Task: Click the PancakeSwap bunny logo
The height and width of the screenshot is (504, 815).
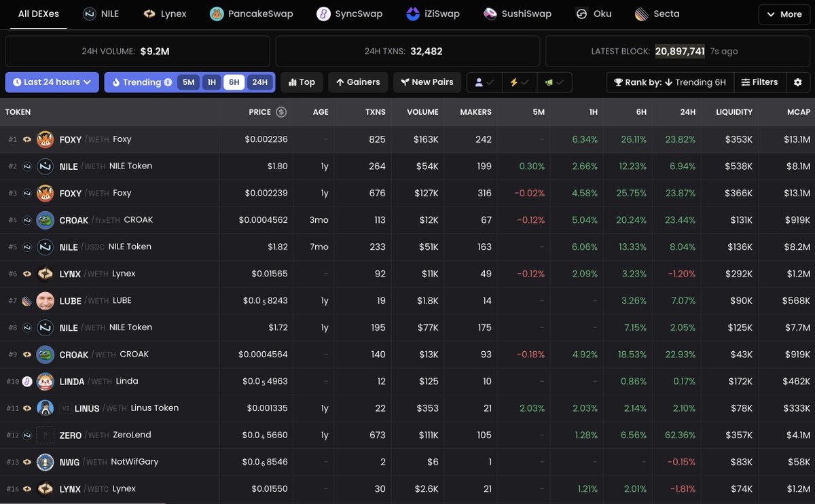Action: 217,14
